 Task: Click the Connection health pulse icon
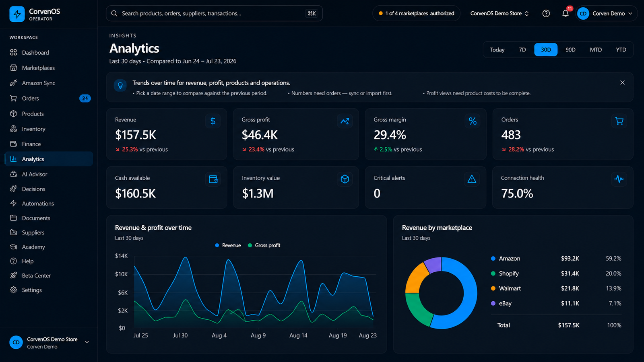pos(619,179)
